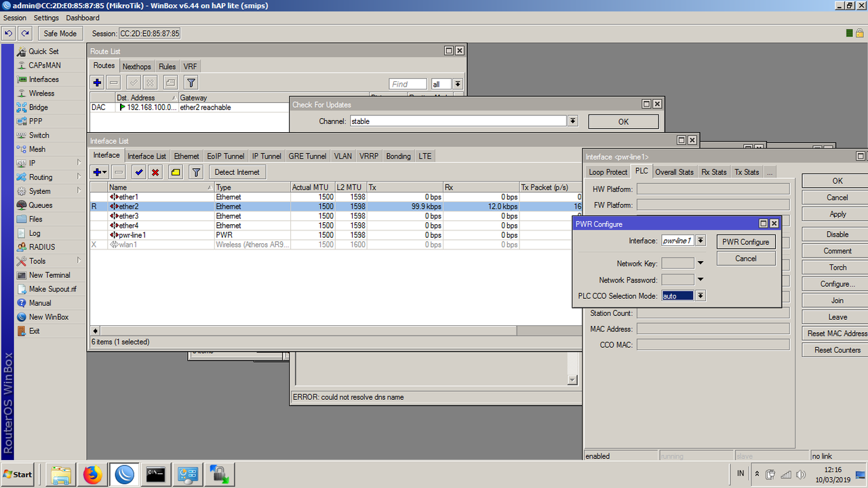The image size is (868, 488).
Task: Open add-interface dropdown arrow in Interface List
Action: [106, 172]
